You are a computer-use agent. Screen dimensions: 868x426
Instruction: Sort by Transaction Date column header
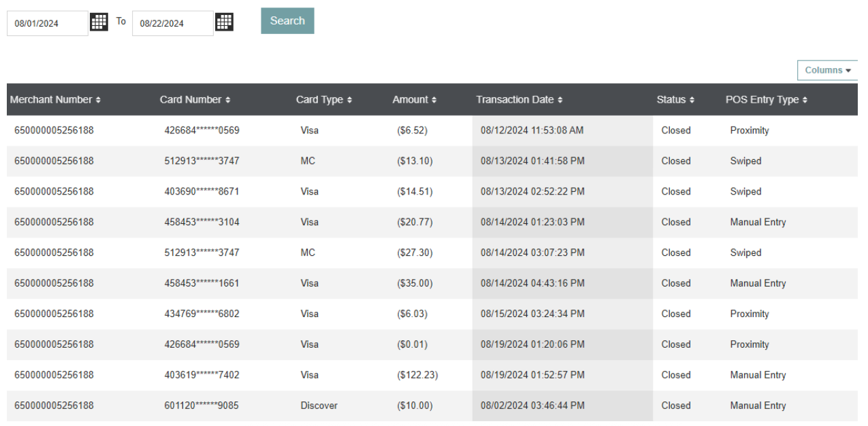click(519, 100)
